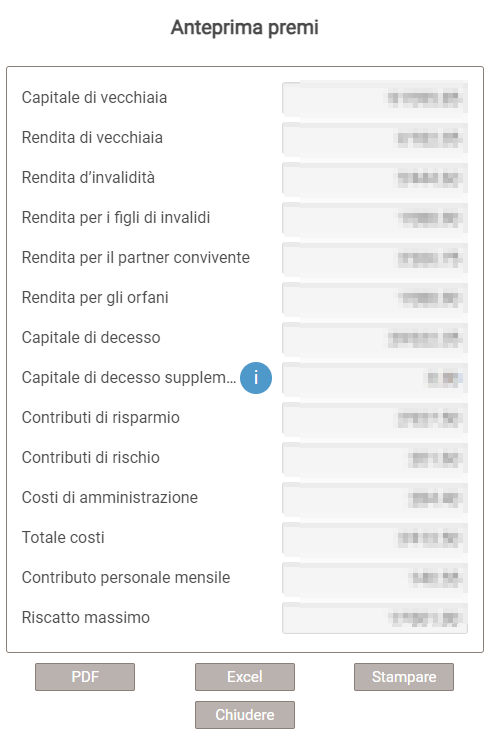Click the blue info icon for Capitale di decesso supplementare

click(x=256, y=378)
